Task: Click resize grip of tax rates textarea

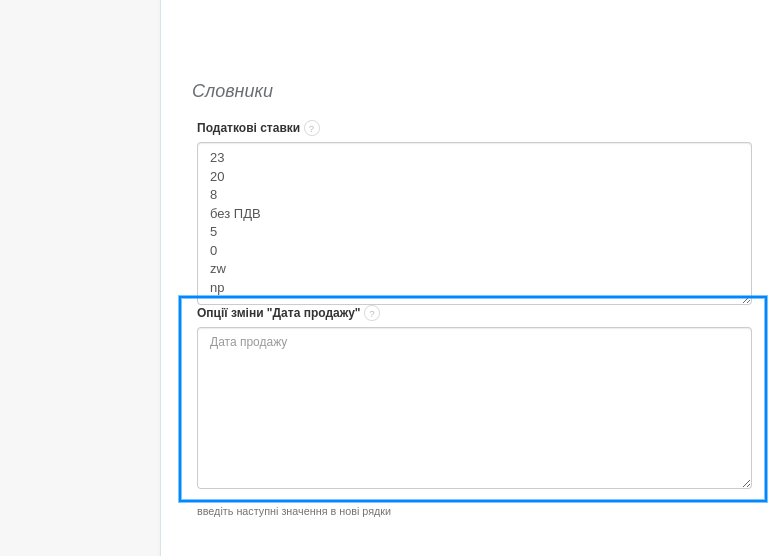Action: click(746, 299)
